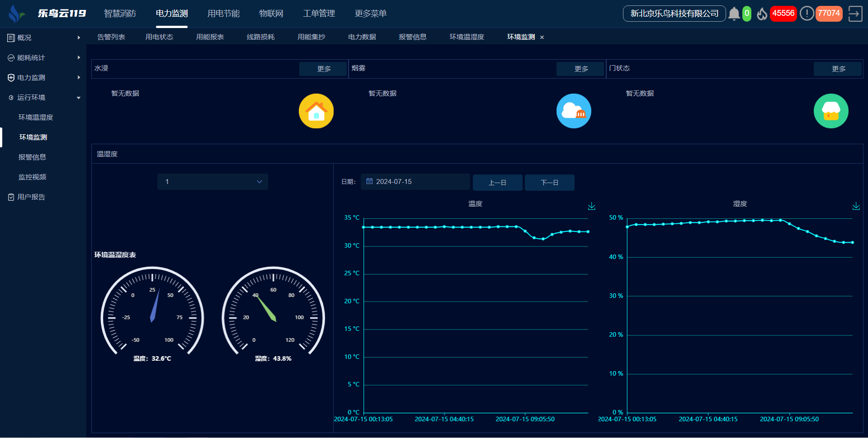Open 监控视频 in the sidebar
Viewport: 868px width, 438px height.
33,177
